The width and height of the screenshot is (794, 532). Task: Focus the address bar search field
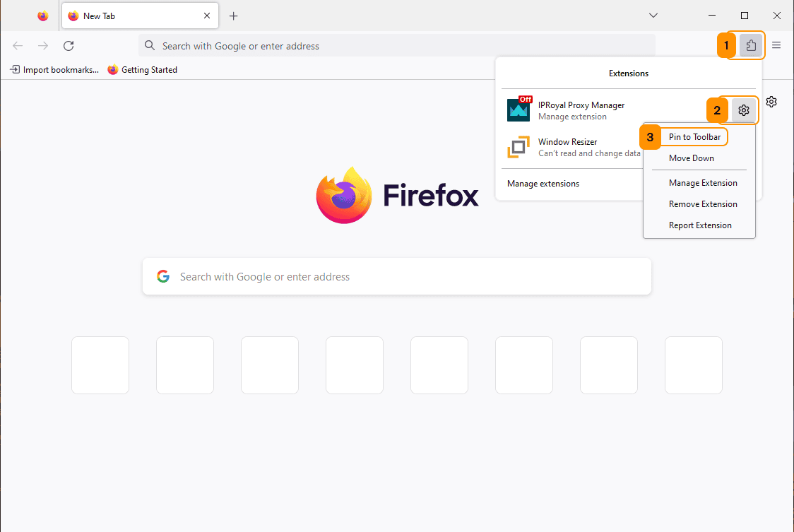(397, 46)
